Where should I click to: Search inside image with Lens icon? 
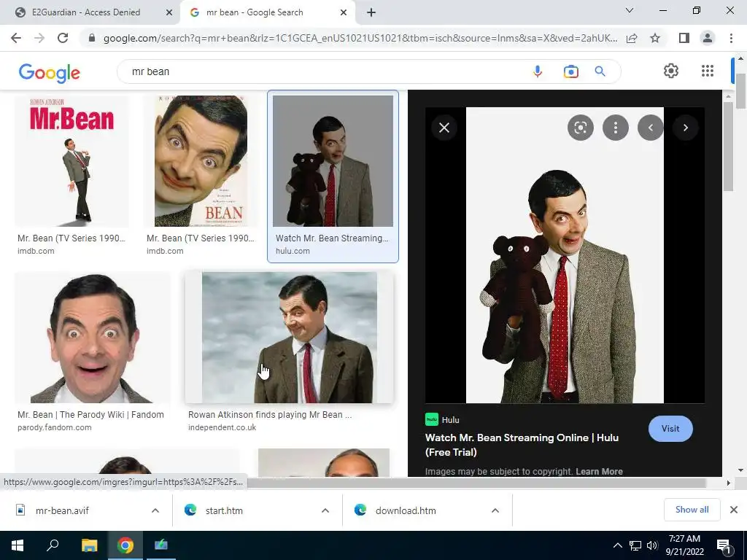580,128
